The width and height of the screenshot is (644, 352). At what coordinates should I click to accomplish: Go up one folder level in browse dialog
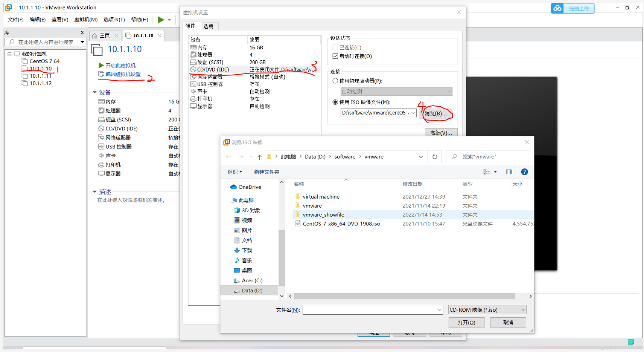pos(259,157)
